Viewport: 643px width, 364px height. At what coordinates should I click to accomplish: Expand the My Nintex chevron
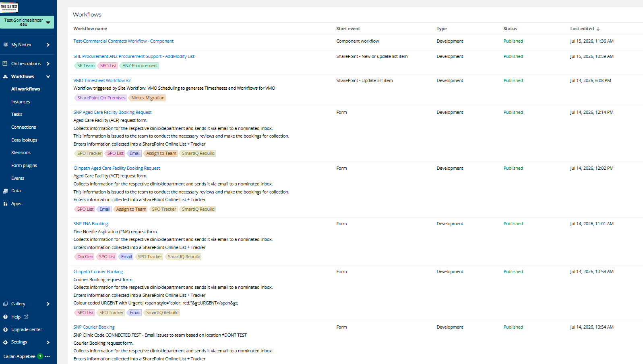(48, 45)
